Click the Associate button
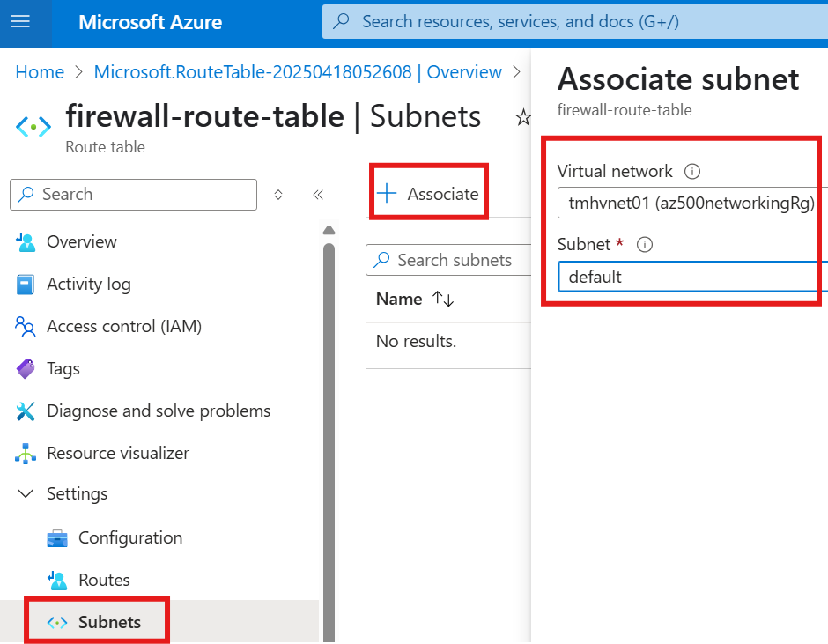 pos(428,194)
